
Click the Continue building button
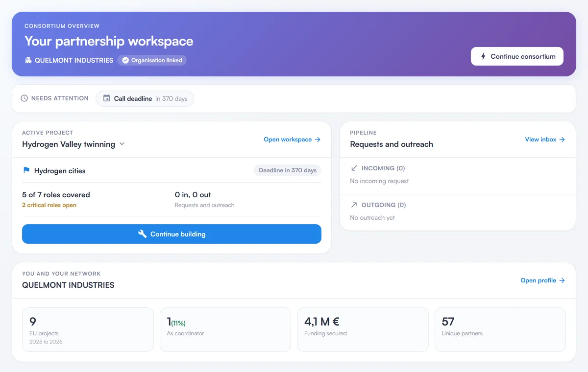[x=171, y=234]
